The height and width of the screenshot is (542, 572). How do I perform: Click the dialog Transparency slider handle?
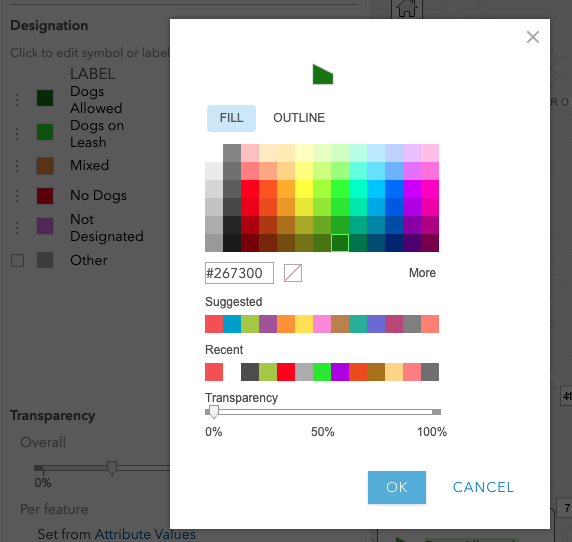click(214, 412)
